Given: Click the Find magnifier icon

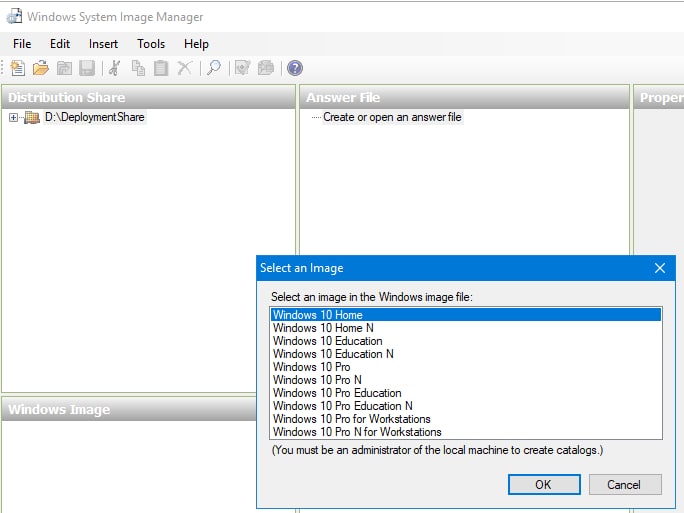Looking at the screenshot, I should tap(214, 68).
